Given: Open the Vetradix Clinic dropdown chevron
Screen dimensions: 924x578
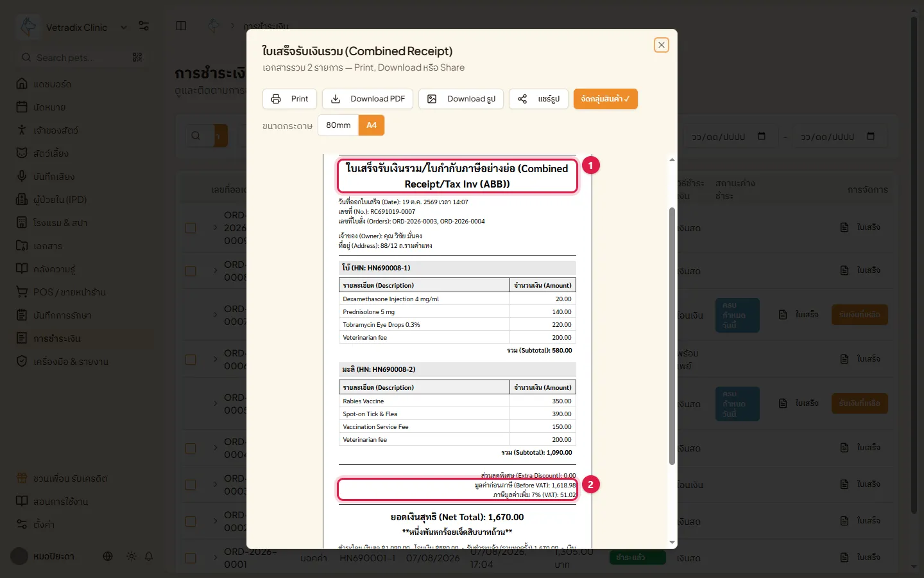Looking at the screenshot, I should 124,27.
